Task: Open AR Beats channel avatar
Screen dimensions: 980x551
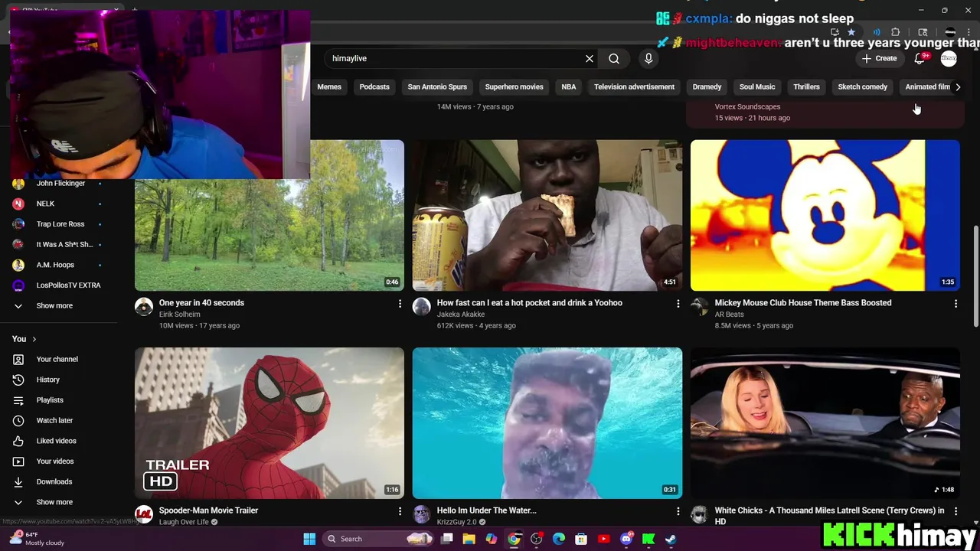Action: click(700, 307)
